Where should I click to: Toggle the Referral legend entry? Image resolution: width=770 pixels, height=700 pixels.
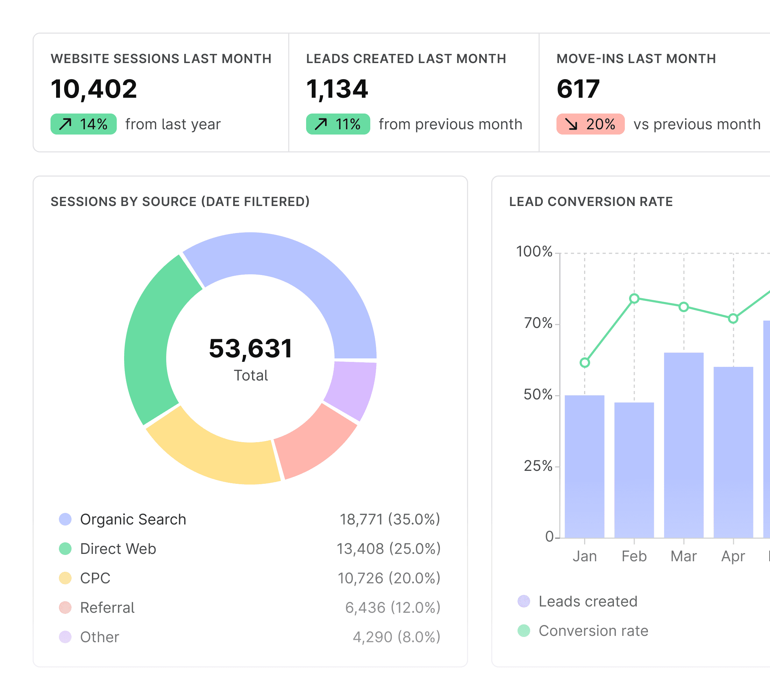107,607
